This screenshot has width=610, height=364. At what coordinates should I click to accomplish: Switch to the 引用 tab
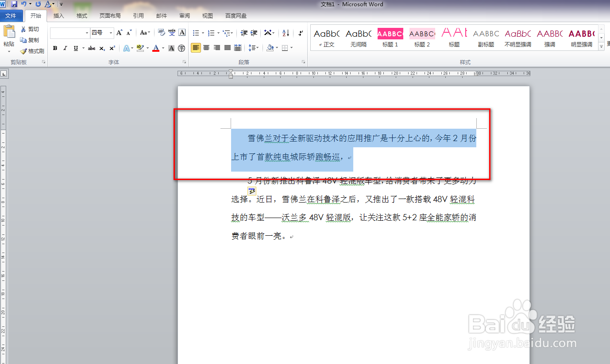pyautogui.click(x=139, y=16)
